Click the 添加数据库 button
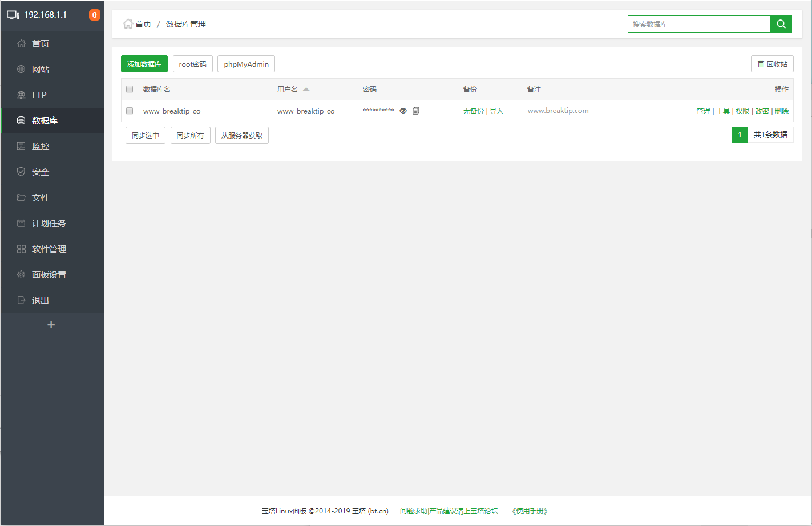This screenshot has width=812, height=526. point(144,63)
